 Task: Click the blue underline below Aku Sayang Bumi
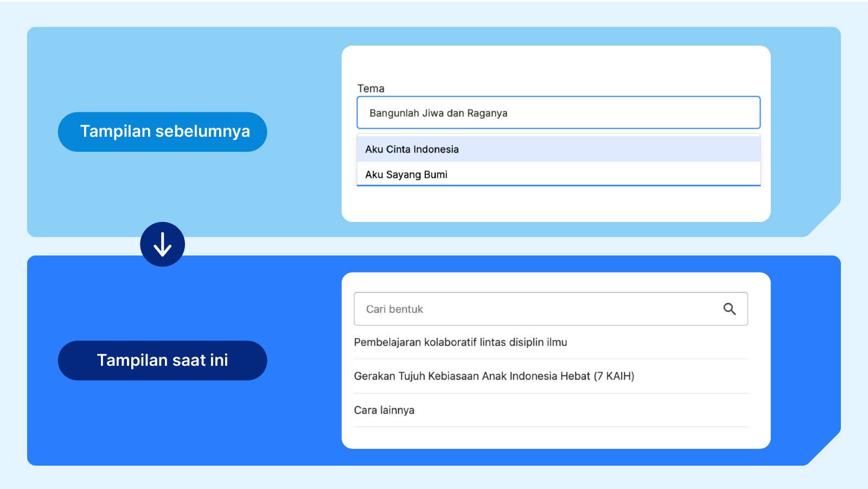(x=558, y=186)
